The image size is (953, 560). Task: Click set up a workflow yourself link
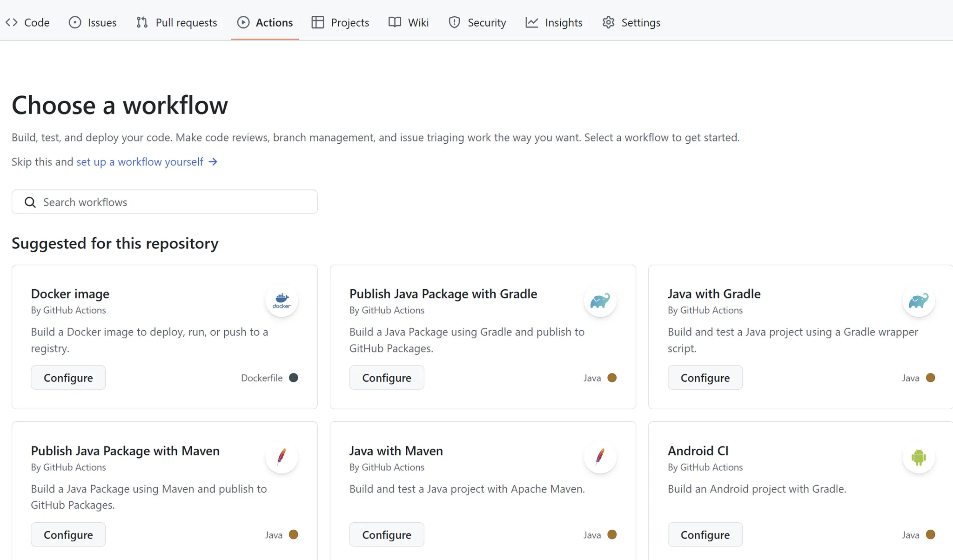pyautogui.click(x=140, y=162)
